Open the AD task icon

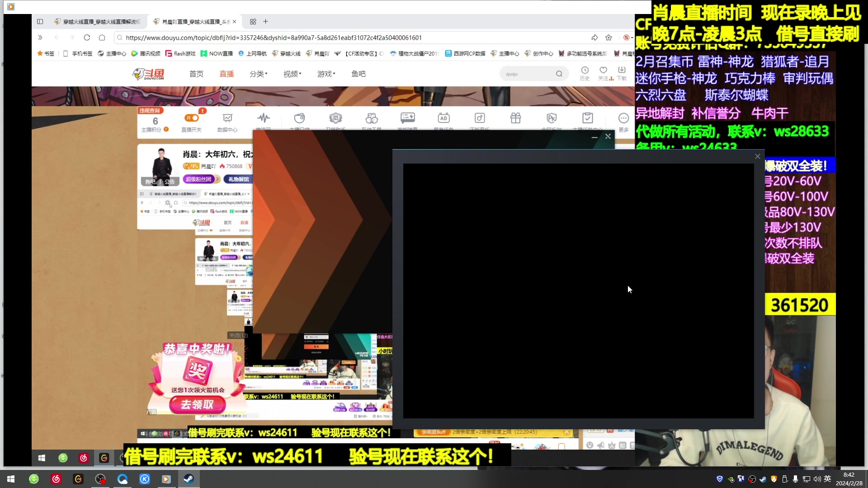pos(443,118)
